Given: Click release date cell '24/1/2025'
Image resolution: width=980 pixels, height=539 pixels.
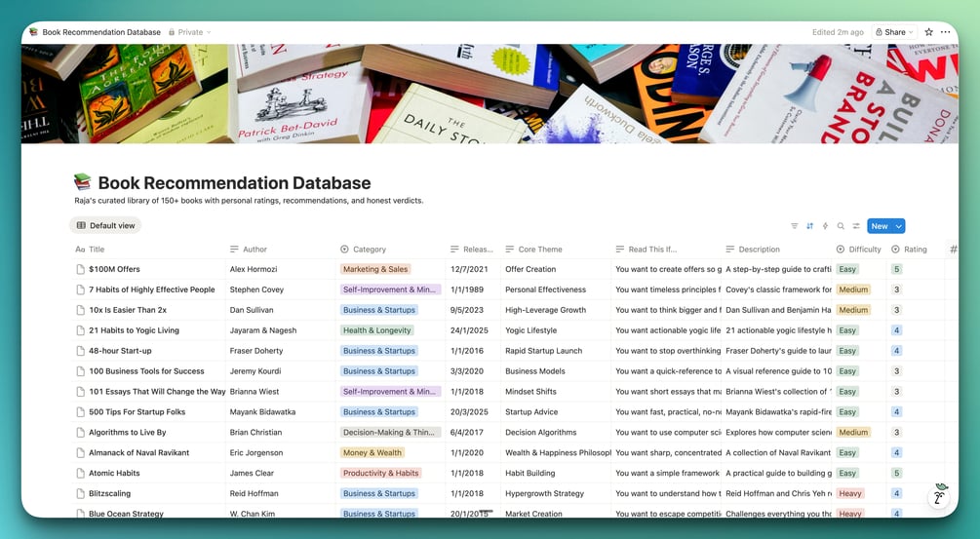Looking at the screenshot, I should point(469,330).
